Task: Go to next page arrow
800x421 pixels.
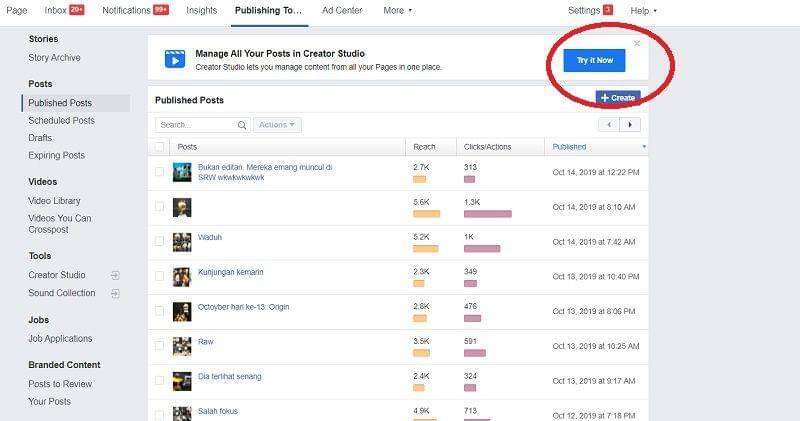Action: click(x=630, y=125)
